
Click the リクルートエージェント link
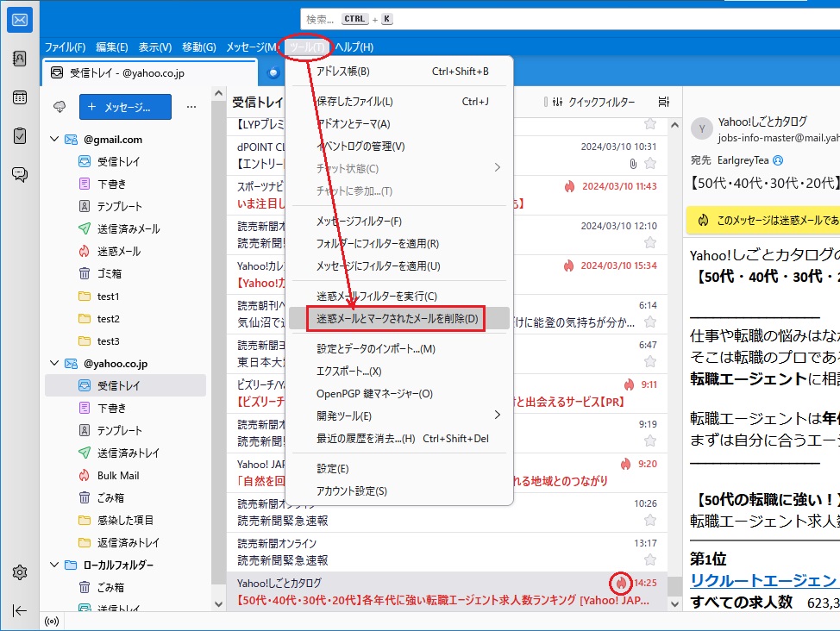tap(762, 580)
